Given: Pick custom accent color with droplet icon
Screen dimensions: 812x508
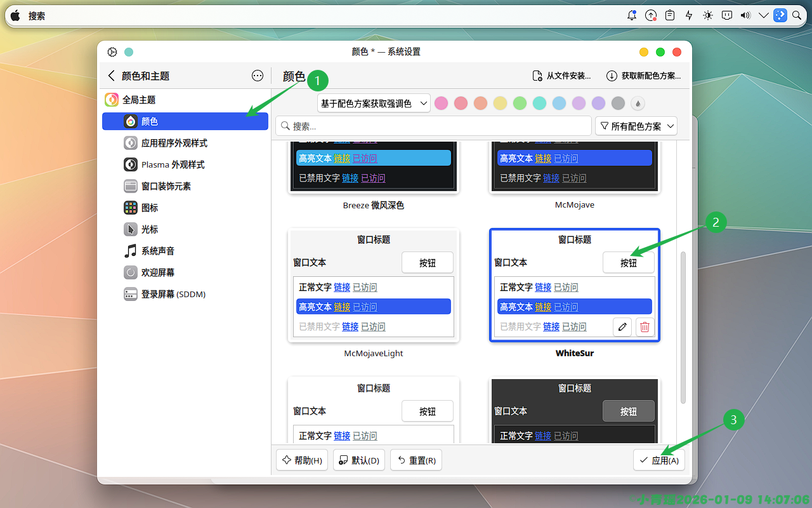Looking at the screenshot, I should [638, 104].
